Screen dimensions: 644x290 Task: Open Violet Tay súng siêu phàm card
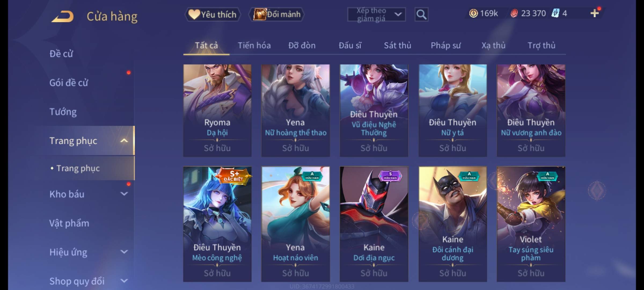tap(531, 224)
